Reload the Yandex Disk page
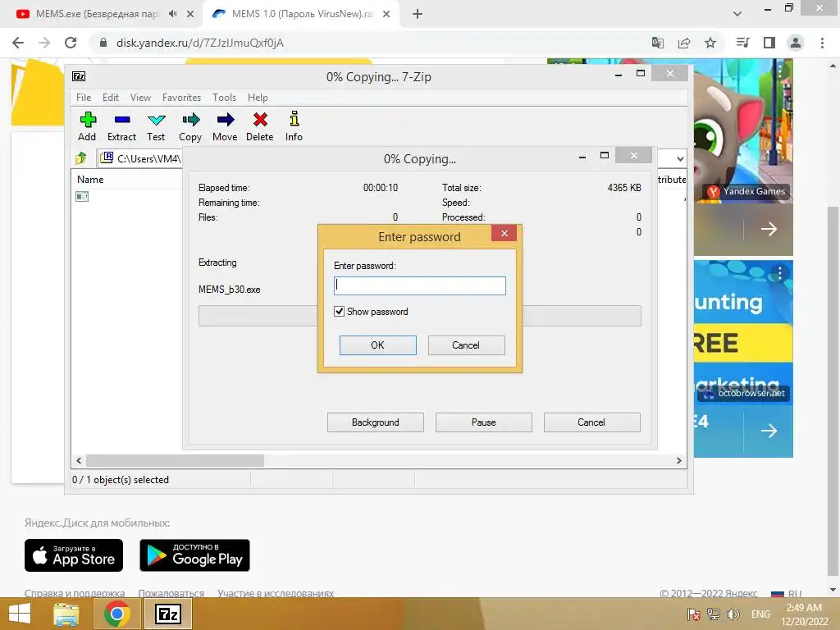Viewport: 840px width, 630px height. [71, 43]
